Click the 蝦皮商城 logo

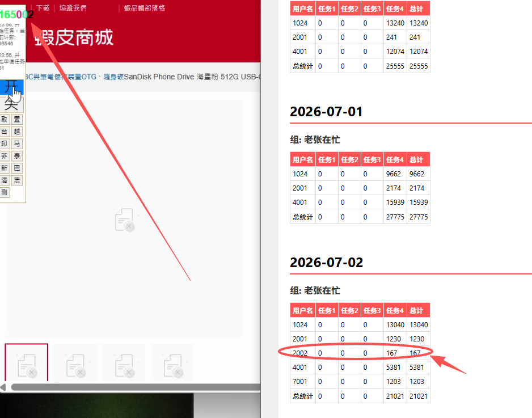click(x=74, y=37)
